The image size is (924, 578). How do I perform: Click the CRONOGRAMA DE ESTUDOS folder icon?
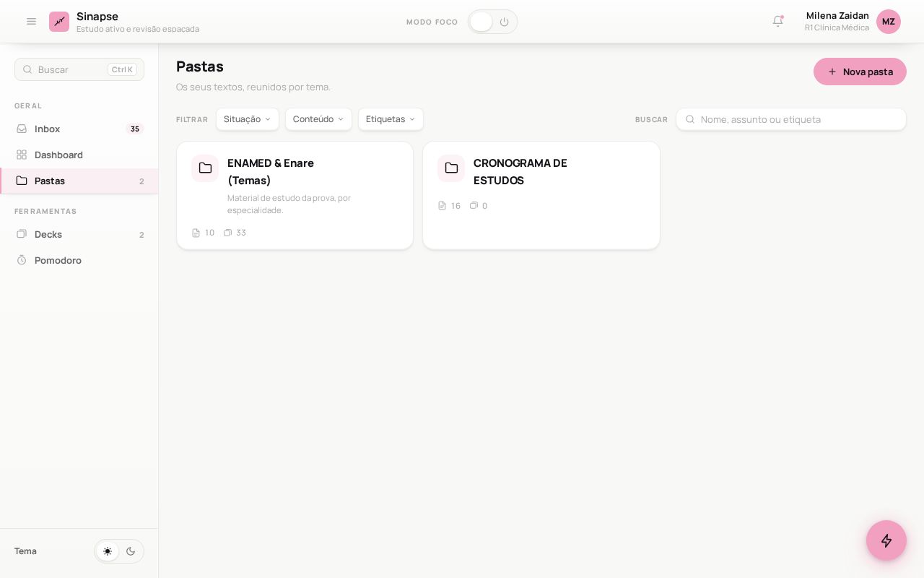[451, 168]
